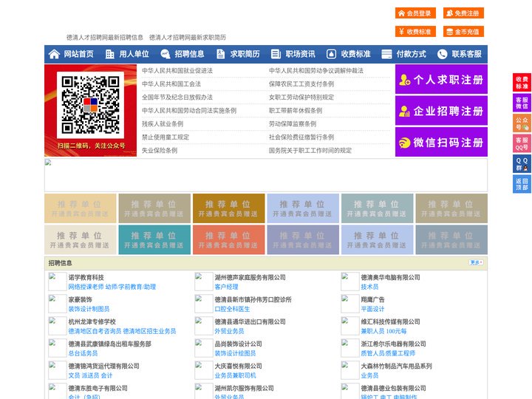Click the person icon on 个人求职注册
The width and height of the screenshot is (532, 399).
click(x=404, y=80)
